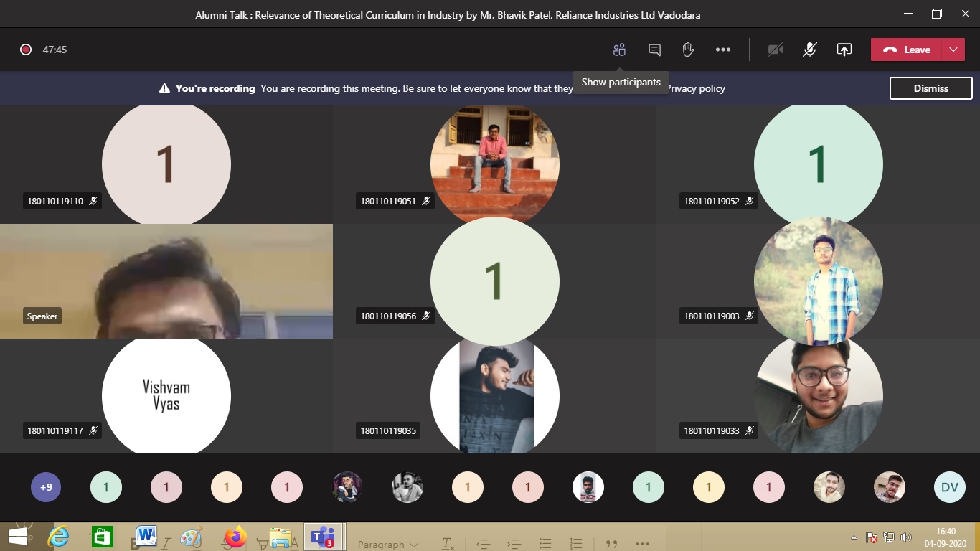Expand the Leave options dropdown arrow
Image resolution: width=980 pixels, height=551 pixels.
coord(953,50)
